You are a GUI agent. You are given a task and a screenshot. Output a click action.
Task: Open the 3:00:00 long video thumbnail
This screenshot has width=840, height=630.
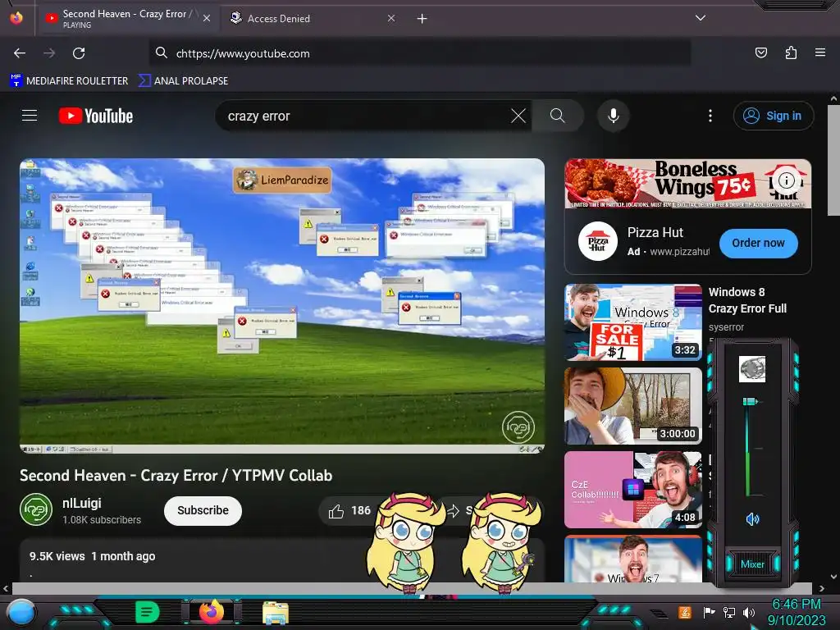point(633,406)
